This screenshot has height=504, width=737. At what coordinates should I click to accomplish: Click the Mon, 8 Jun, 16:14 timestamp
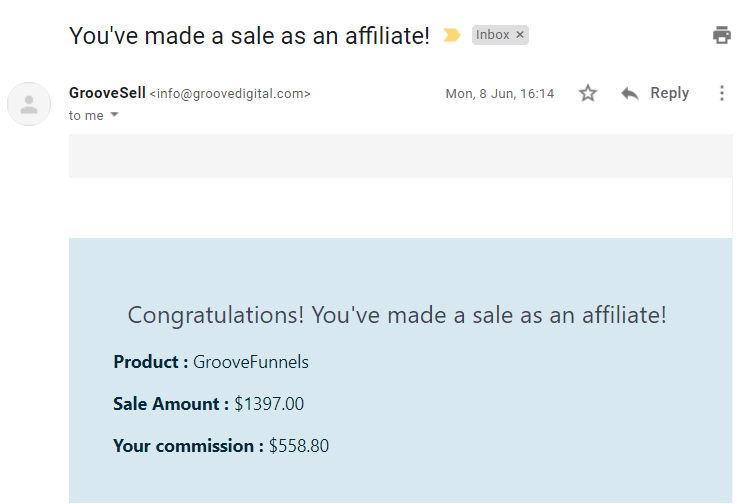(499, 94)
